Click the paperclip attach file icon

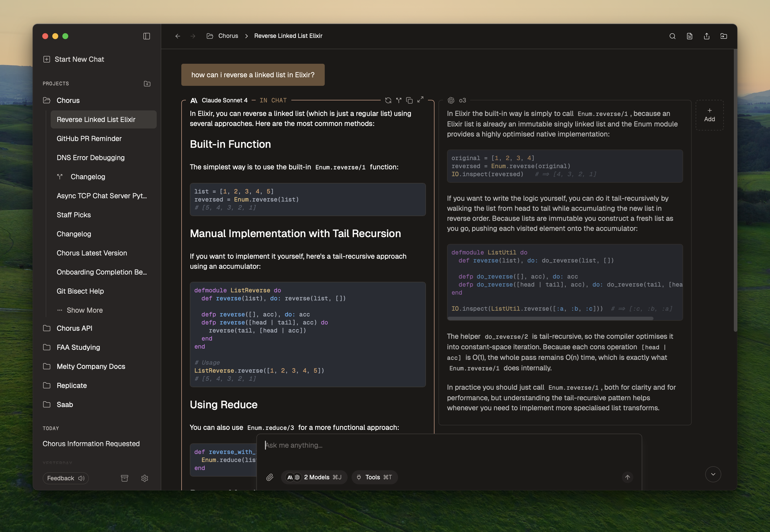pyautogui.click(x=269, y=477)
